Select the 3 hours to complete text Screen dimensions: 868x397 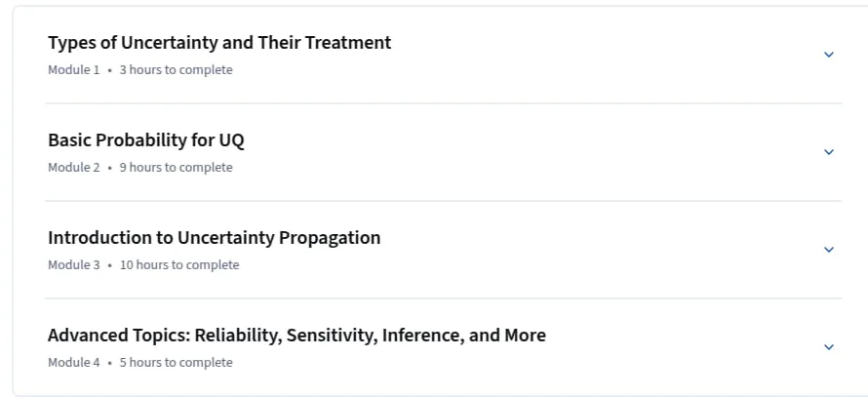(x=176, y=70)
